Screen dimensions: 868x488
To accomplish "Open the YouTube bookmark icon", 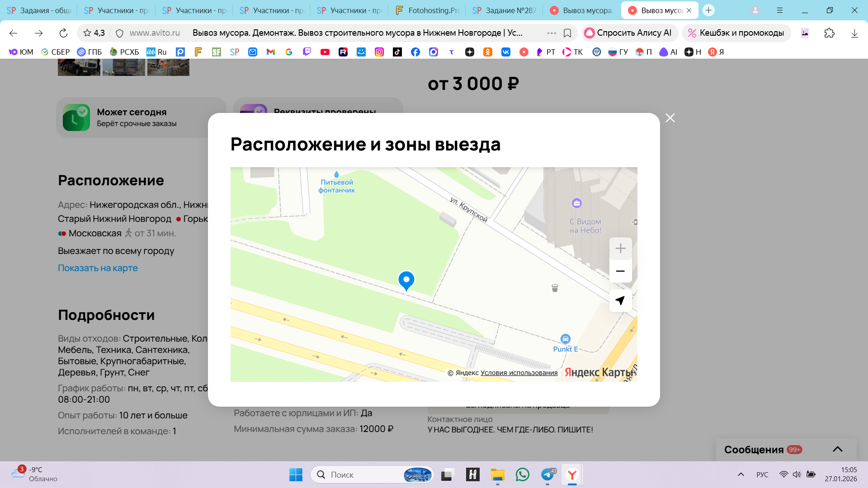I will click(325, 52).
